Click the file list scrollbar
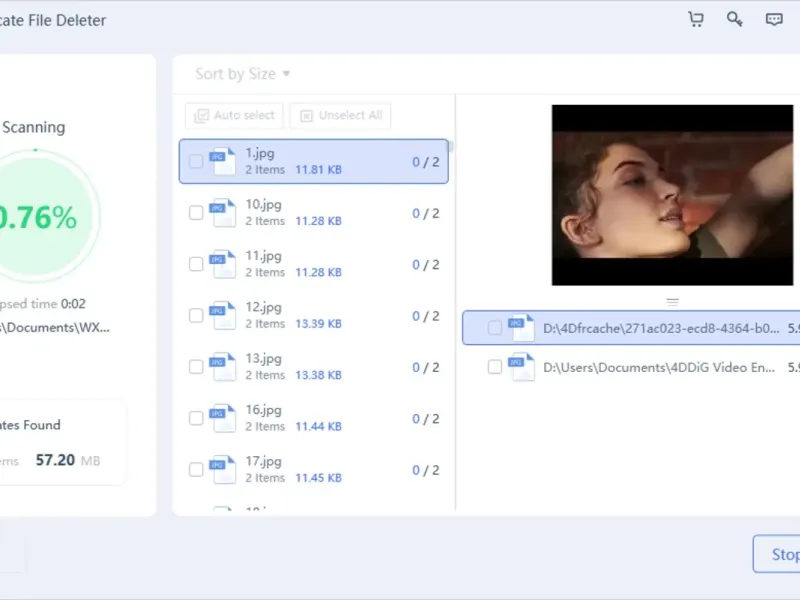 coord(451,146)
